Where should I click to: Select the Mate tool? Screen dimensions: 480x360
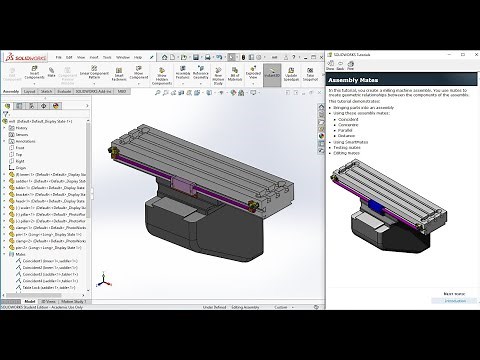(51, 72)
